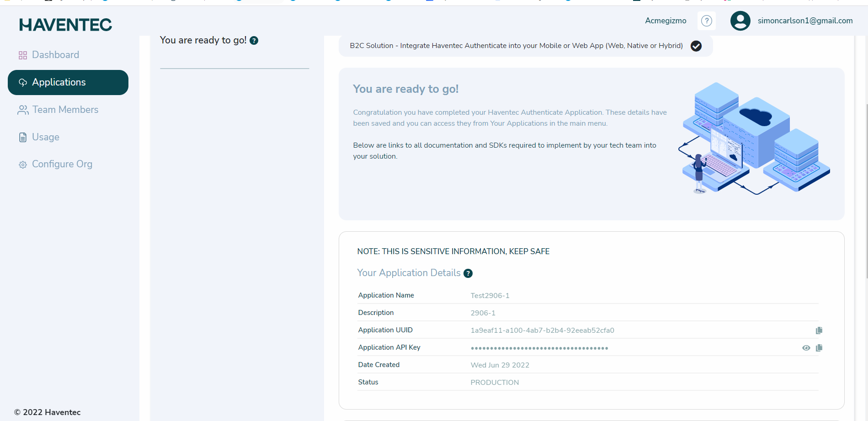This screenshot has width=868, height=421.
Task: Click the 'Wed Jun 29 2022' date value
Action: click(x=500, y=365)
